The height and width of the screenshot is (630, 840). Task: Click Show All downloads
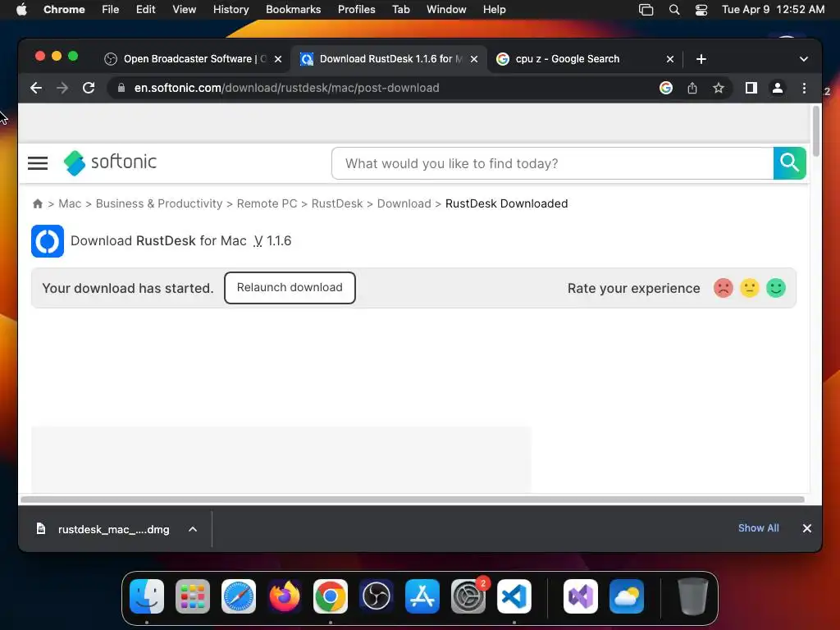click(x=759, y=528)
